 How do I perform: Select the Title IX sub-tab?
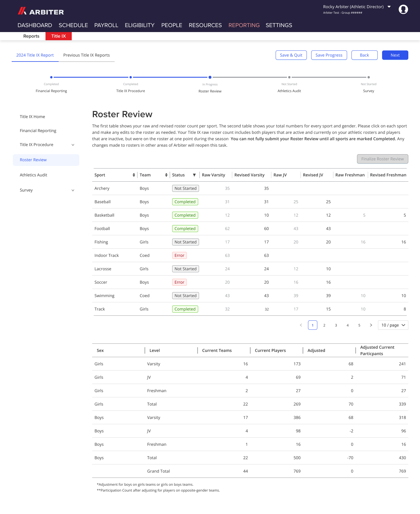(59, 36)
